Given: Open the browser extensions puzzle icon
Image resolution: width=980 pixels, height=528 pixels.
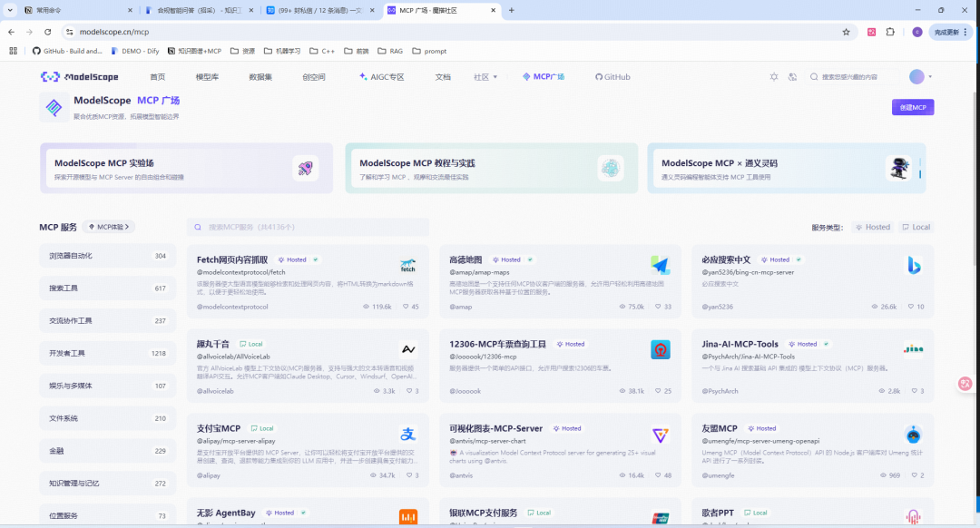Looking at the screenshot, I should (x=890, y=32).
